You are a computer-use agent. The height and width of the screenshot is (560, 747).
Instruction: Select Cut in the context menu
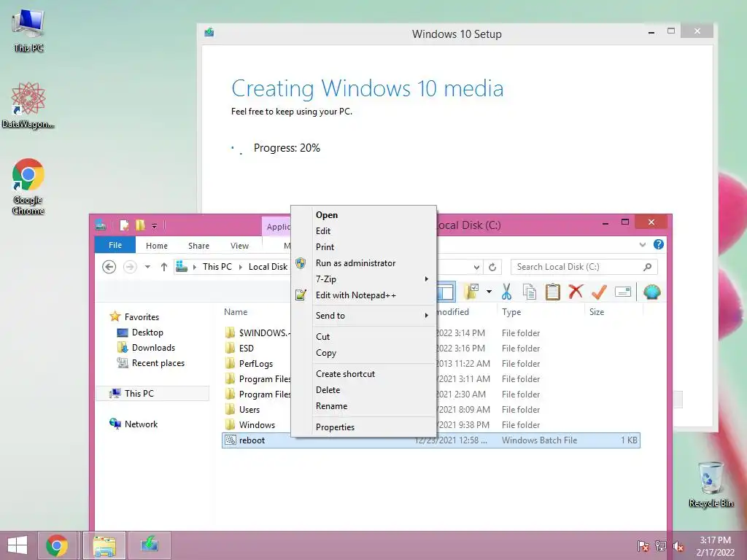[x=364, y=337]
